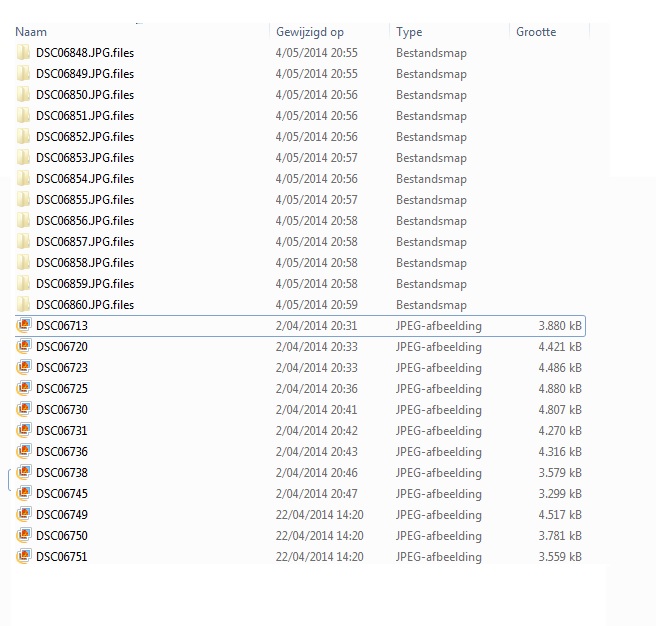Click the JPEG image icon of DSC06730
656x626 pixels.
point(24,409)
